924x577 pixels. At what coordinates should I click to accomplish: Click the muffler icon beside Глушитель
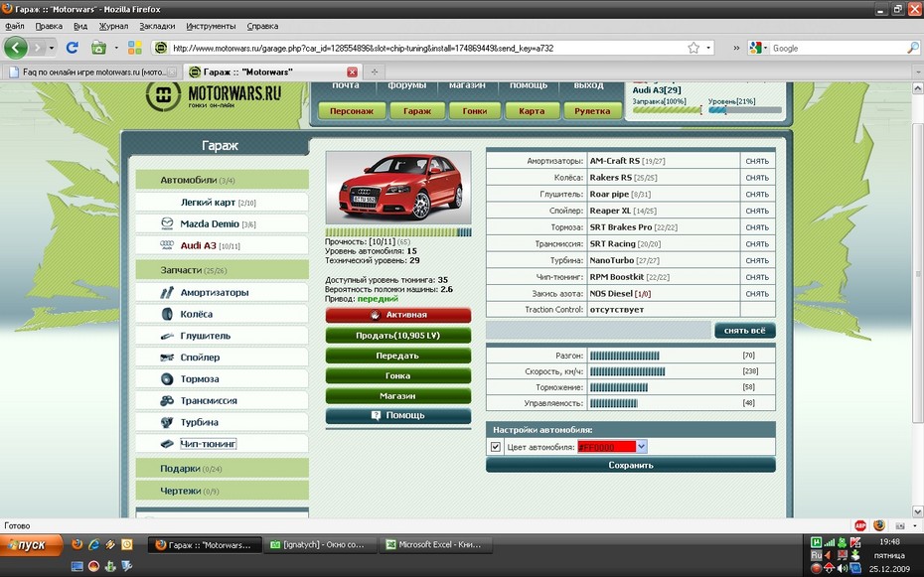point(167,337)
